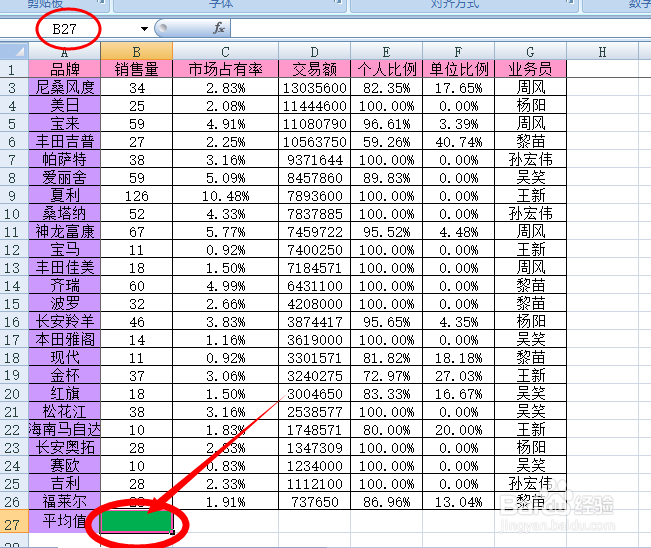The image size is (651, 548).
Task: Click brand cell 长安奥拓
Action: pyautogui.click(x=64, y=448)
